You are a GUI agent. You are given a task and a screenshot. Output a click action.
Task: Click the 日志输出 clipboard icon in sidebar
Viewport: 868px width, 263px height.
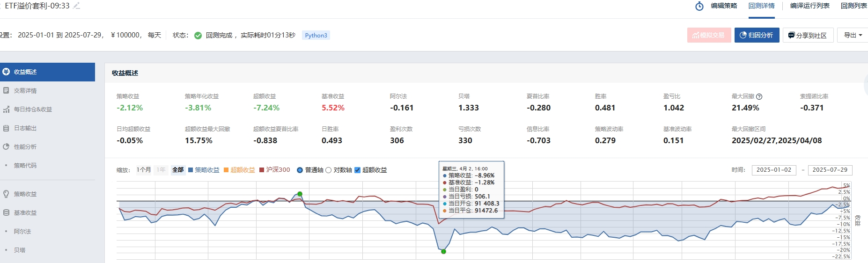pos(6,128)
